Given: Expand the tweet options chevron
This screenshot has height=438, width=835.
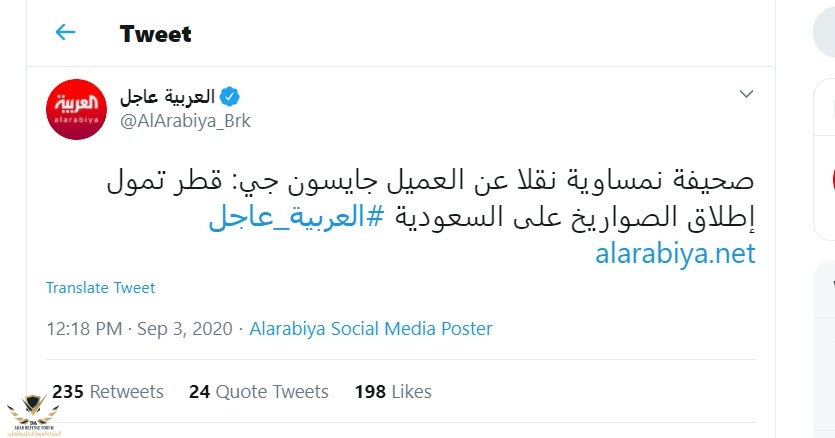Looking at the screenshot, I should click(745, 94).
